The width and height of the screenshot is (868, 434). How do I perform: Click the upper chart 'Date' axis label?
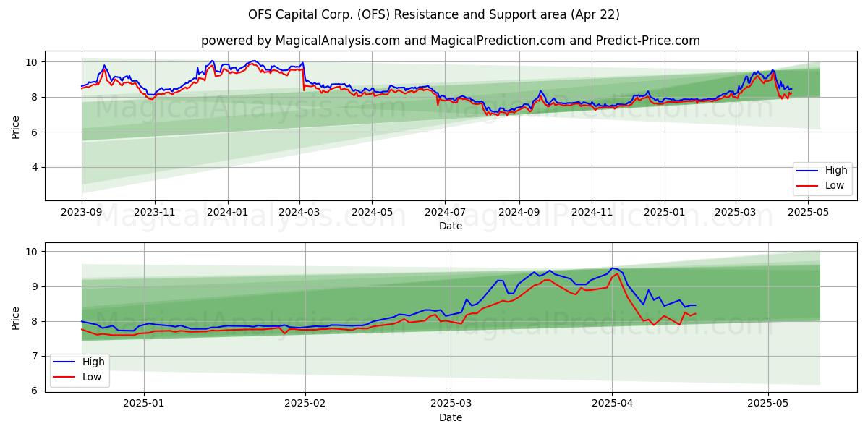tap(450, 226)
